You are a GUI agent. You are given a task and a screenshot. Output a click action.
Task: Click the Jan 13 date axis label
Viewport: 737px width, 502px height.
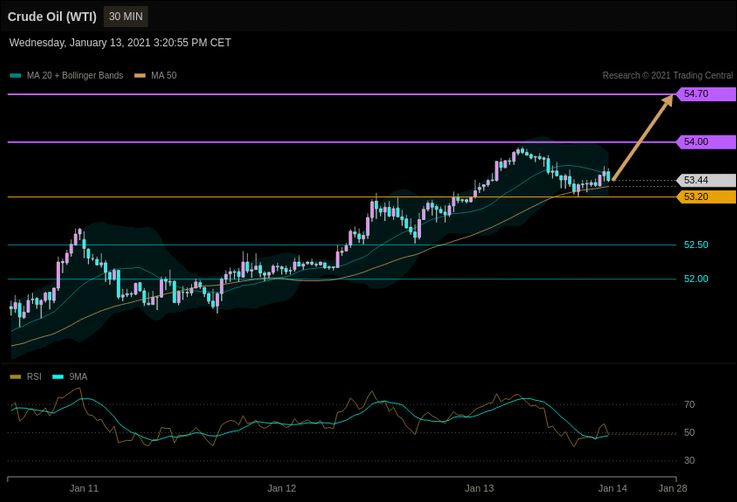point(479,488)
